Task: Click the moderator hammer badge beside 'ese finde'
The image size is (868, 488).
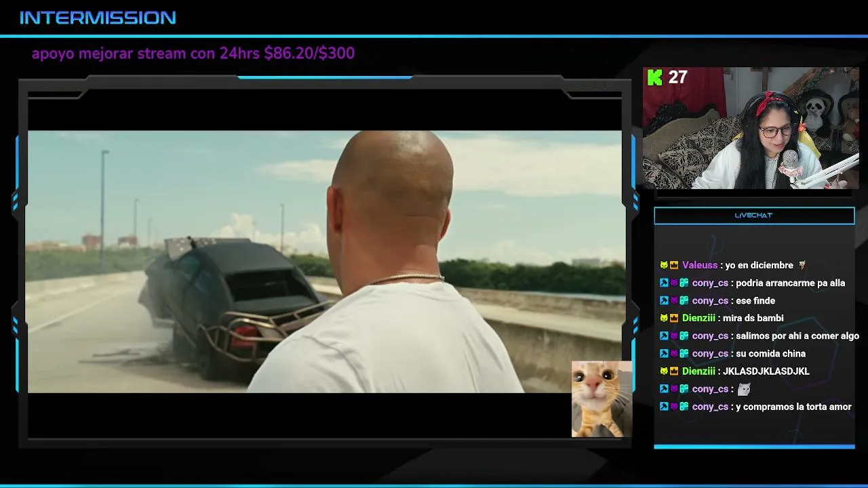Action: pos(664,301)
